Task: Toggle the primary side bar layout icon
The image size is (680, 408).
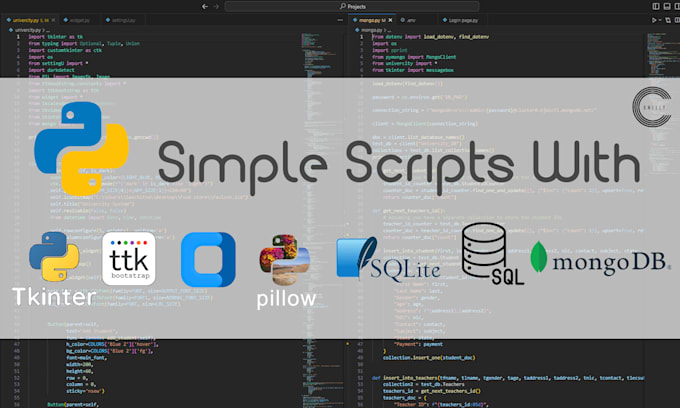Action: [x=656, y=6]
